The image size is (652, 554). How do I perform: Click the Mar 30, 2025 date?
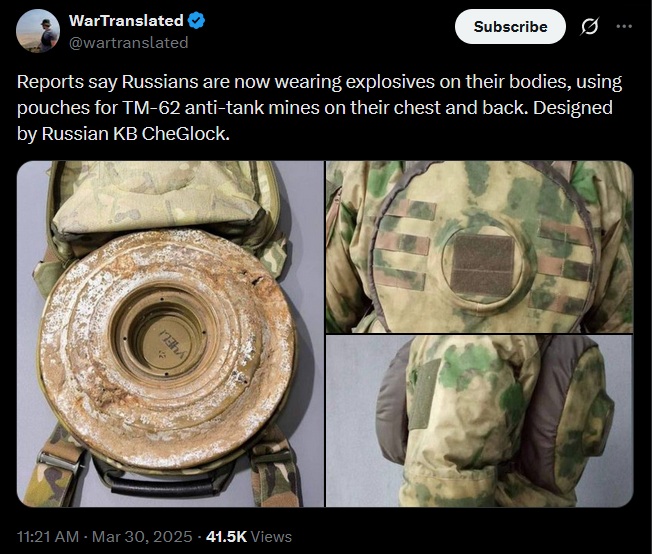coord(142,537)
